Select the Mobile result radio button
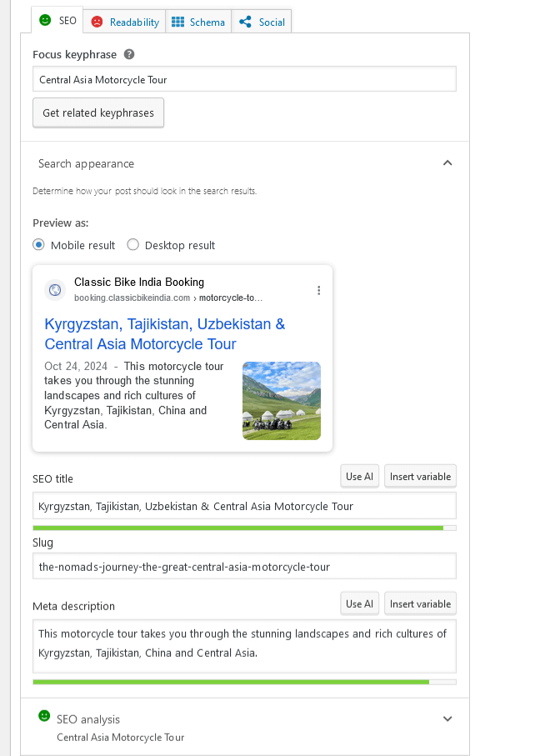Viewport: 540px width, 756px height. pyautogui.click(x=38, y=245)
